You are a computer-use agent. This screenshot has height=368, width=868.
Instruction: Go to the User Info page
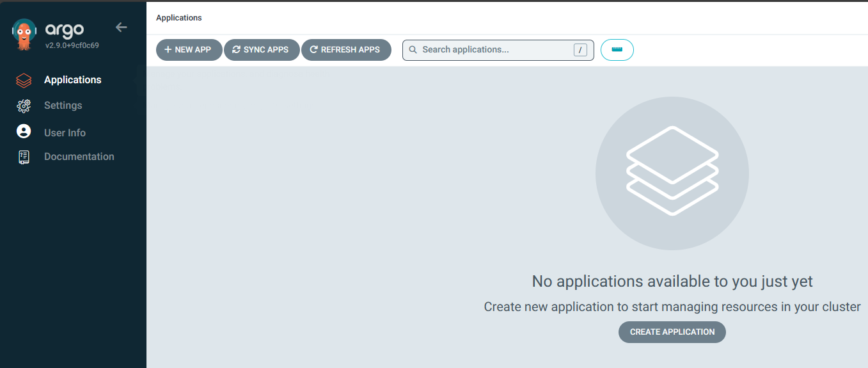(65, 133)
